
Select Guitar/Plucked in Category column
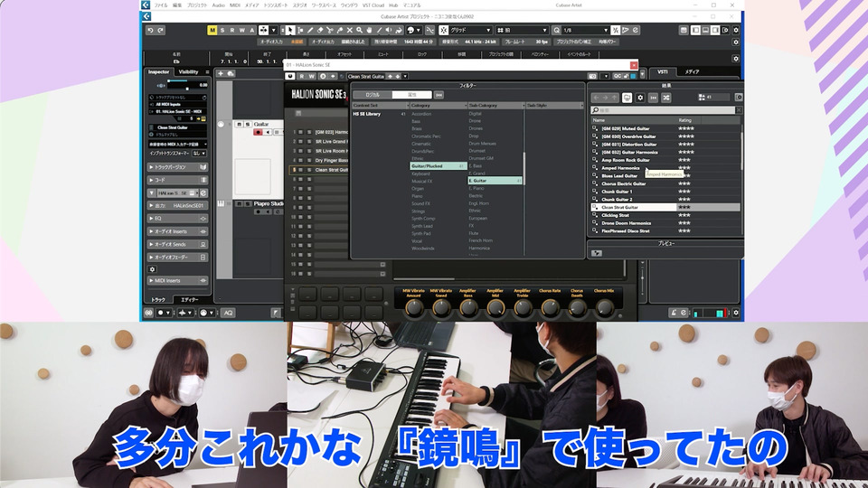point(438,166)
